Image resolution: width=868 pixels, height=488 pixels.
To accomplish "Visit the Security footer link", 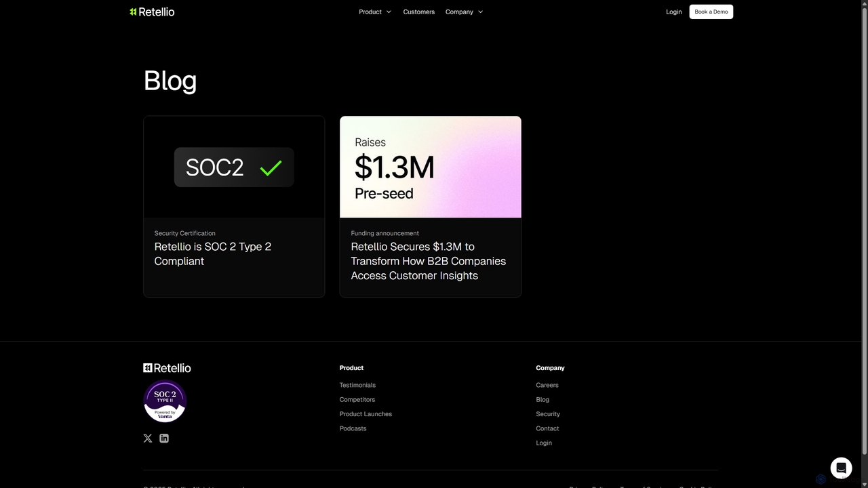I will [548, 414].
